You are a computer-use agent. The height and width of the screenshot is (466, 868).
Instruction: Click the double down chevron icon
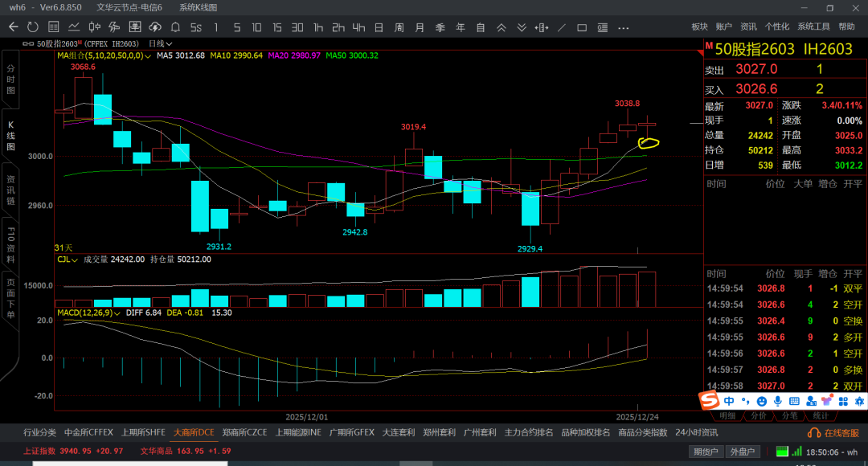point(522,27)
